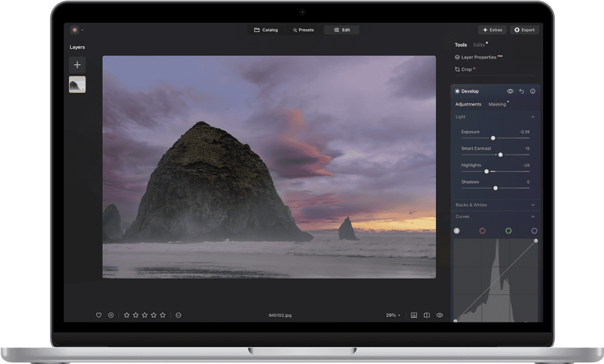Adjust the Exposure slider handle
Image resolution: width=604 pixels, height=364 pixels.
(x=493, y=138)
